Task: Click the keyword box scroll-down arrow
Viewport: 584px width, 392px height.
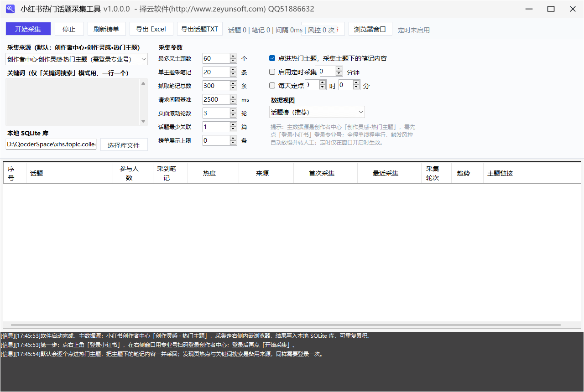Action: (143, 121)
